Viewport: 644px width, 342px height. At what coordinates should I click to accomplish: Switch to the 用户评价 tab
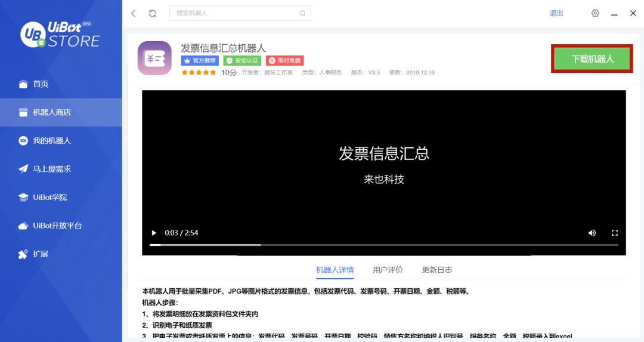tap(388, 270)
